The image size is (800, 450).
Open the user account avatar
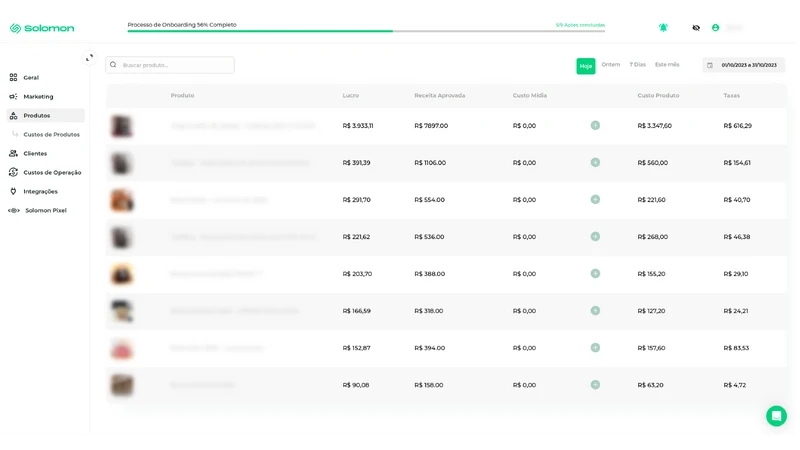[715, 28]
